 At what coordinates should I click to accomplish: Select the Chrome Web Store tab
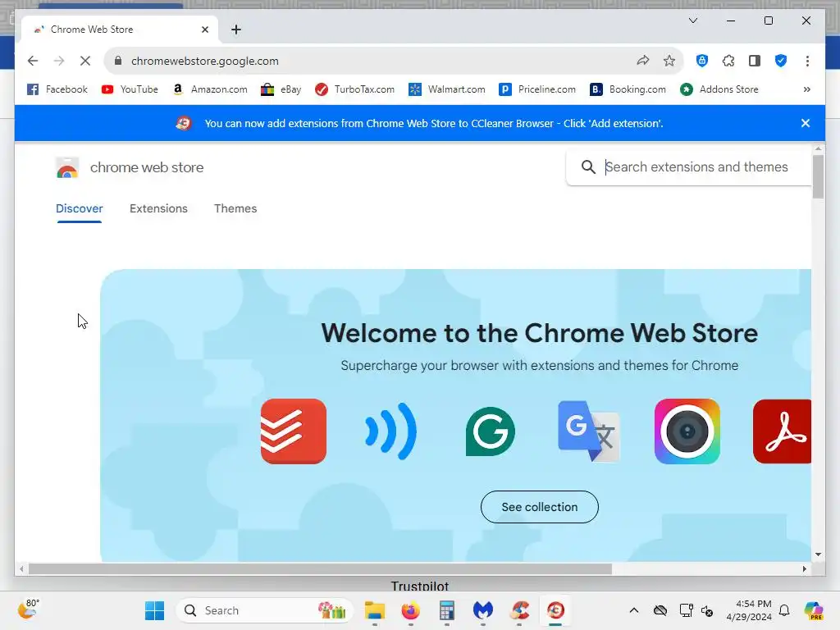[120, 30]
